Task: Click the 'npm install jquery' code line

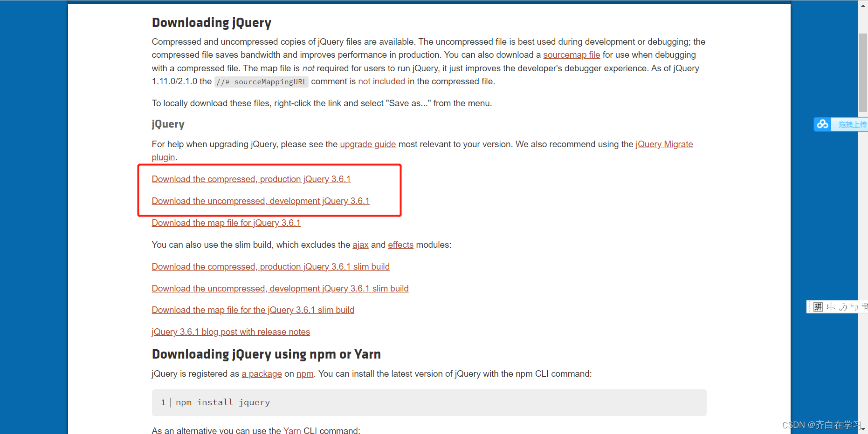Action: tap(223, 402)
